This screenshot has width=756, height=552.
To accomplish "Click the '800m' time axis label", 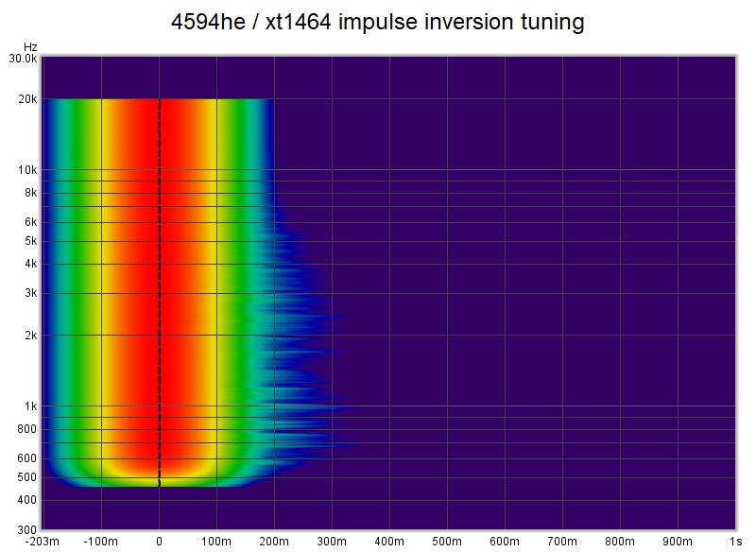I will 620,542.
